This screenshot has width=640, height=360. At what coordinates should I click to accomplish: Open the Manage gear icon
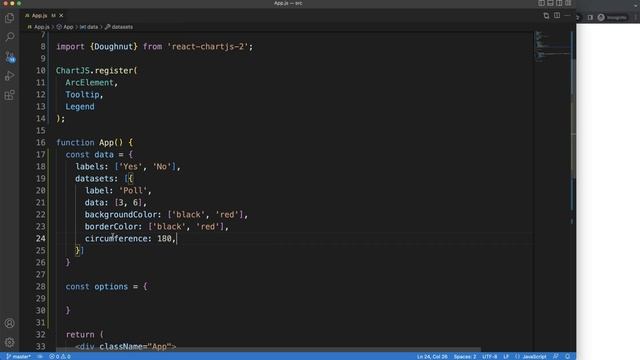pyautogui.click(x=9, y=342)
